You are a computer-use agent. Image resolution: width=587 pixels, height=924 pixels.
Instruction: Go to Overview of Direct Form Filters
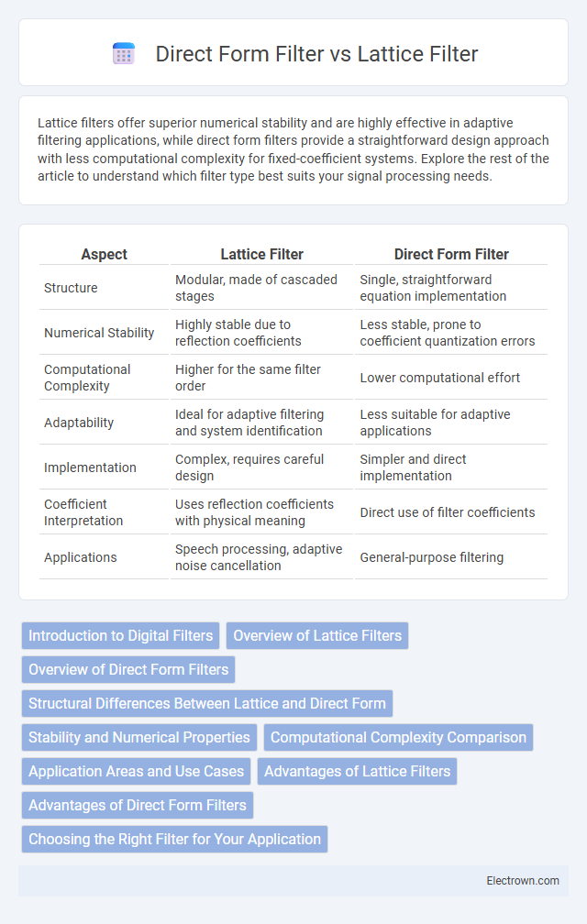click(128, 669)
